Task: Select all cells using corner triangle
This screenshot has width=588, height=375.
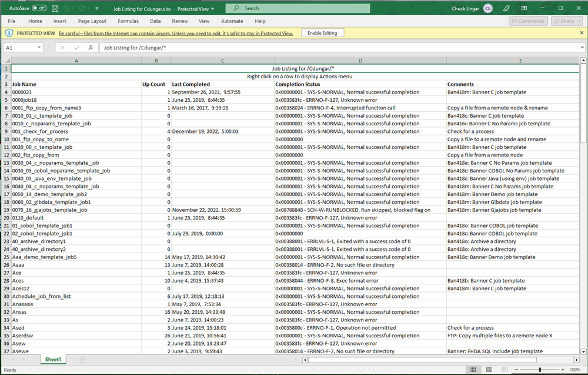Action: tap(6, 61)
